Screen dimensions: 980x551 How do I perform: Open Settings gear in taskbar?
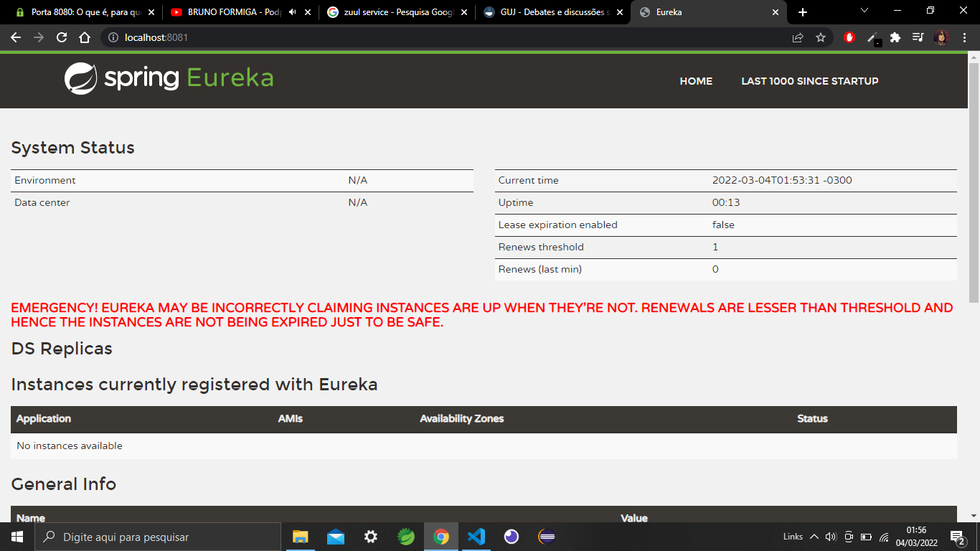click(x=370, y=537)
